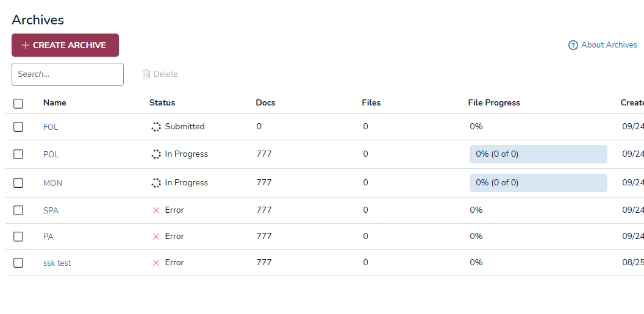Click the In Progress spinner for POL
Screen dimensions: 644x314
point(156,154)
